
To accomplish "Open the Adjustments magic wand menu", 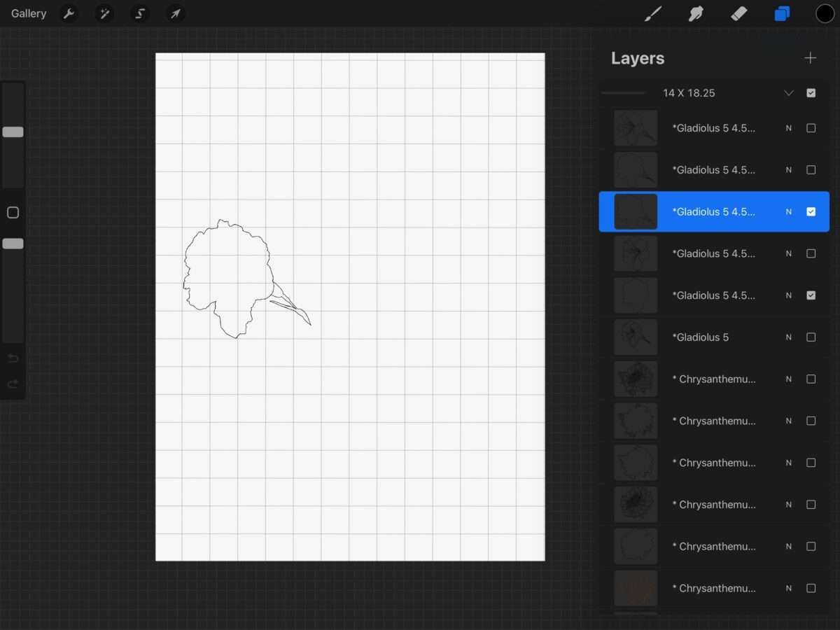I will 104,14.
